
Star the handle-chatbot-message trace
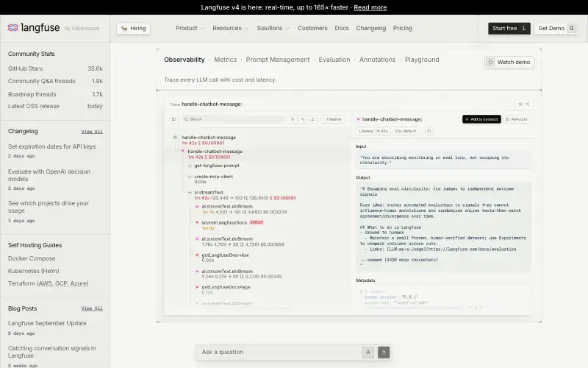[x=520, y=104]
